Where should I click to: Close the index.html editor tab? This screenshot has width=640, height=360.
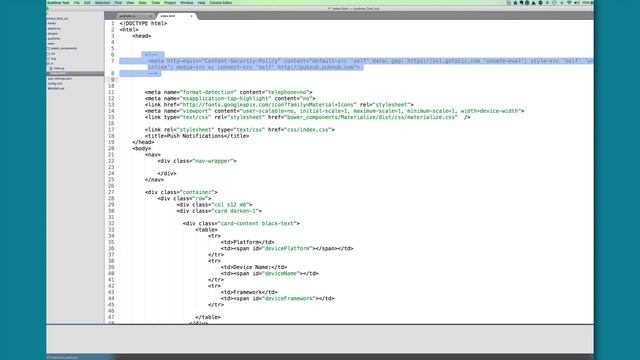click(x=191, y=16)
